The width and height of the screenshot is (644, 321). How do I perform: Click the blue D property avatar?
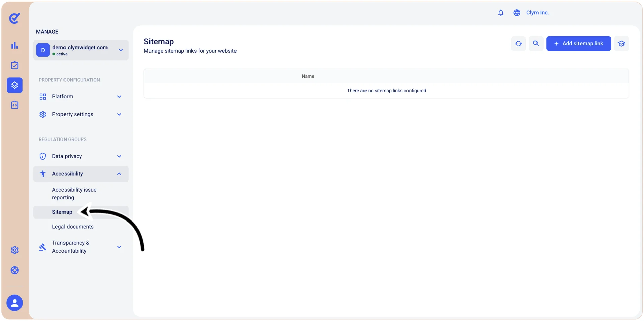[x=43, y=50]
